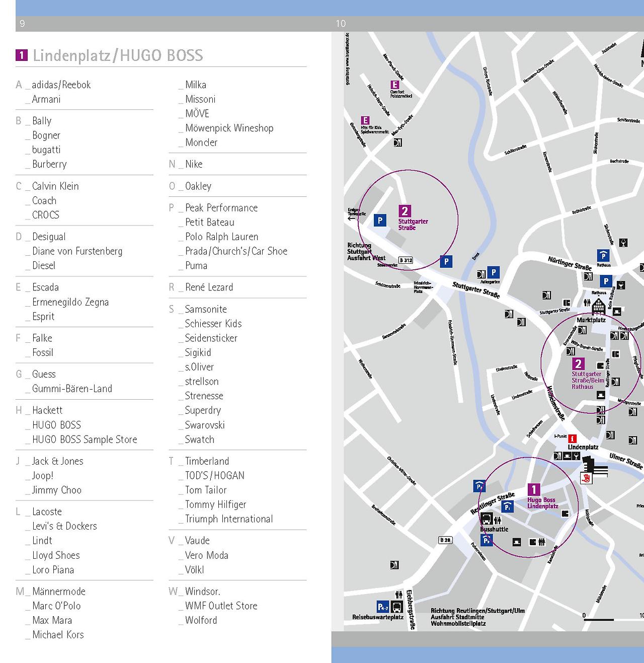Click the Swarovski entry
644x663 pixels.
[x=205, y=425]
